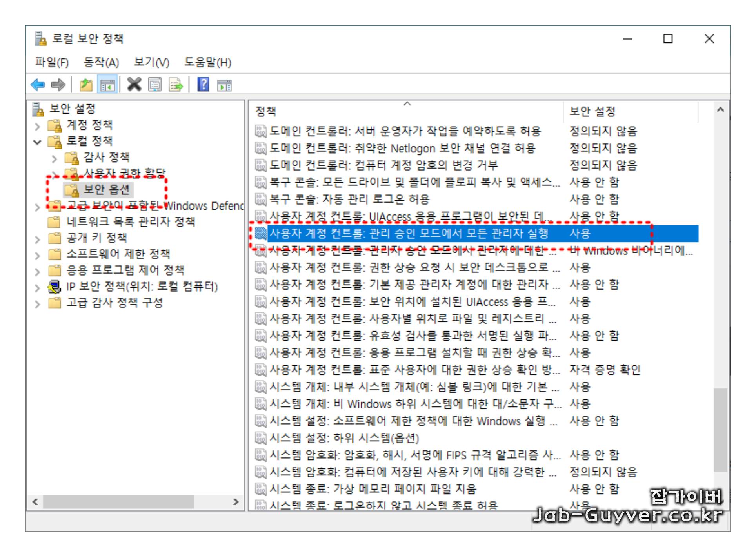Open the 동작(A) menu
This screenshot has width=756, height=557.
(x=101, y=62)
